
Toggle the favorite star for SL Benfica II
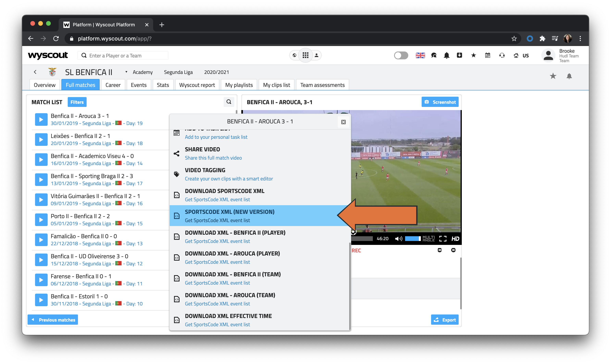coord(553,76)
